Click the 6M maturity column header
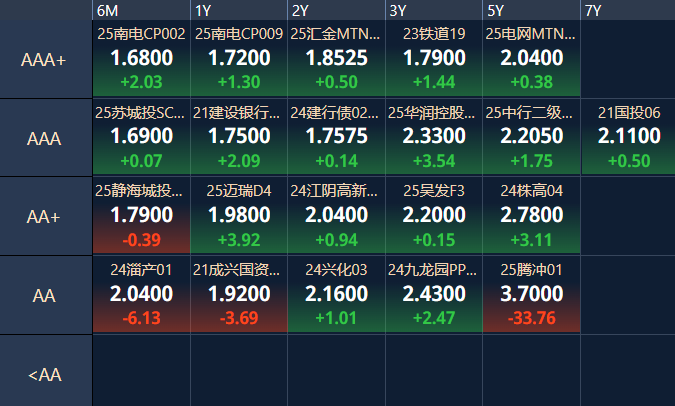This screenshot has width=675, height=406. click(140, 10)
